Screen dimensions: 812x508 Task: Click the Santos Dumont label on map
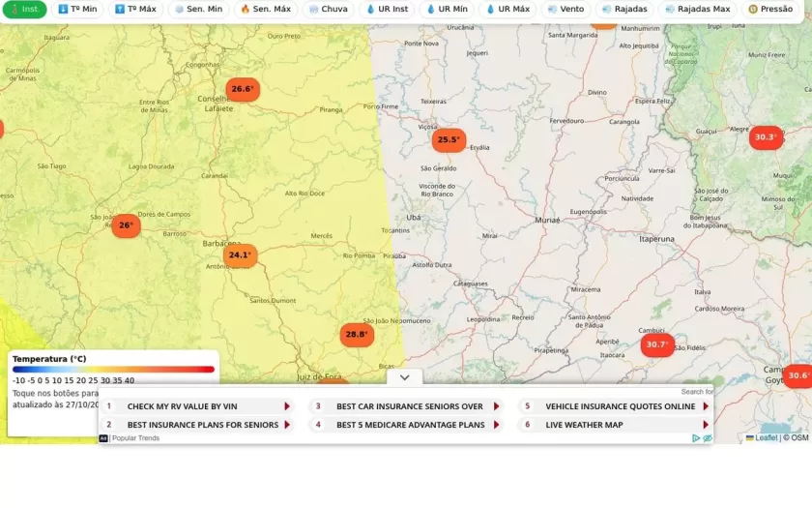click(x=273, y=300)
